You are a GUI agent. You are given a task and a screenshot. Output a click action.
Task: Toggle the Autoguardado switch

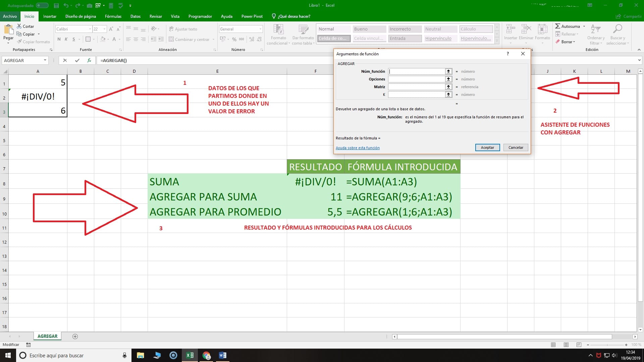(42, 5)
